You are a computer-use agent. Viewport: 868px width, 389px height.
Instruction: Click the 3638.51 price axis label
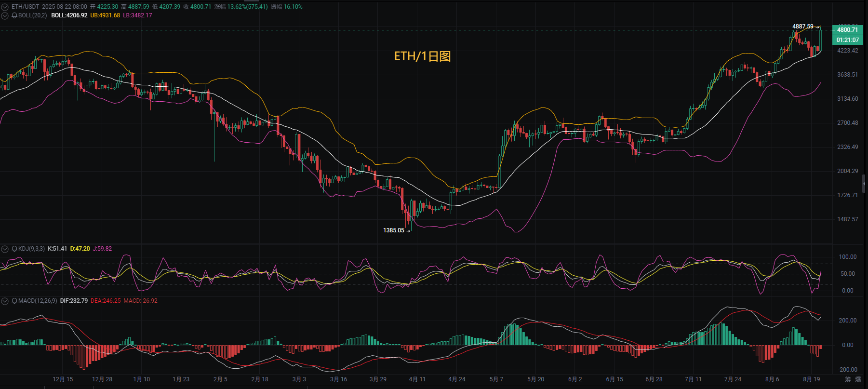coord(848,75)
